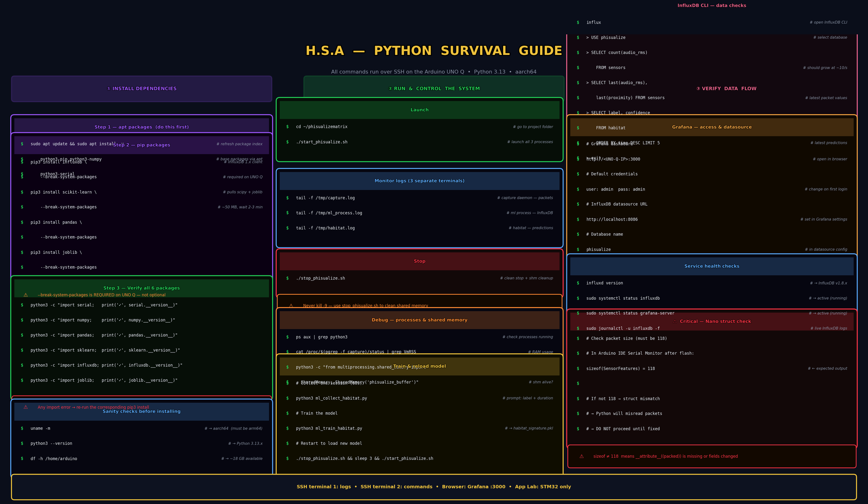Click './stop_phisualize.sh' command in Stop card

point(320,278)
